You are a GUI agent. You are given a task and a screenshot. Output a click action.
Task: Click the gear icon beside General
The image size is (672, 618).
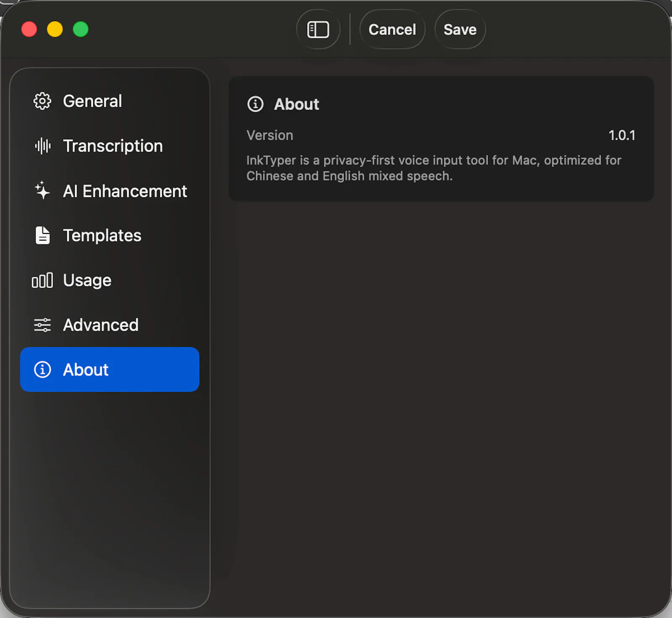(42, 101)
